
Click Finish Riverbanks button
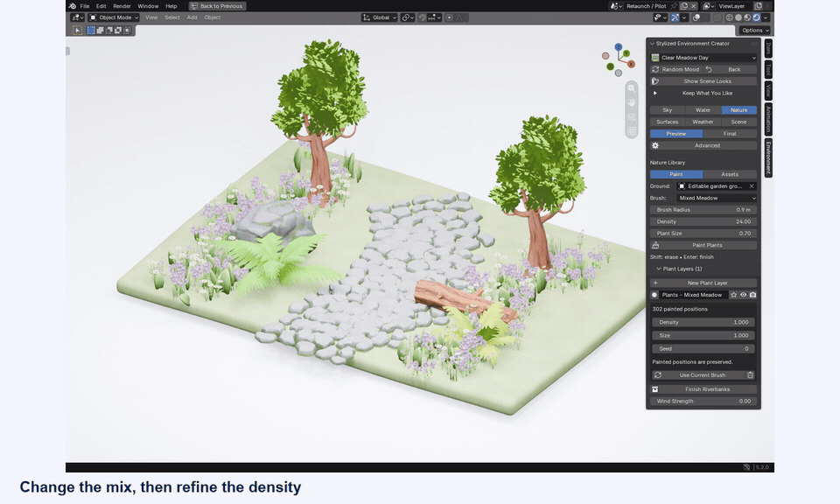pos(703,389)
